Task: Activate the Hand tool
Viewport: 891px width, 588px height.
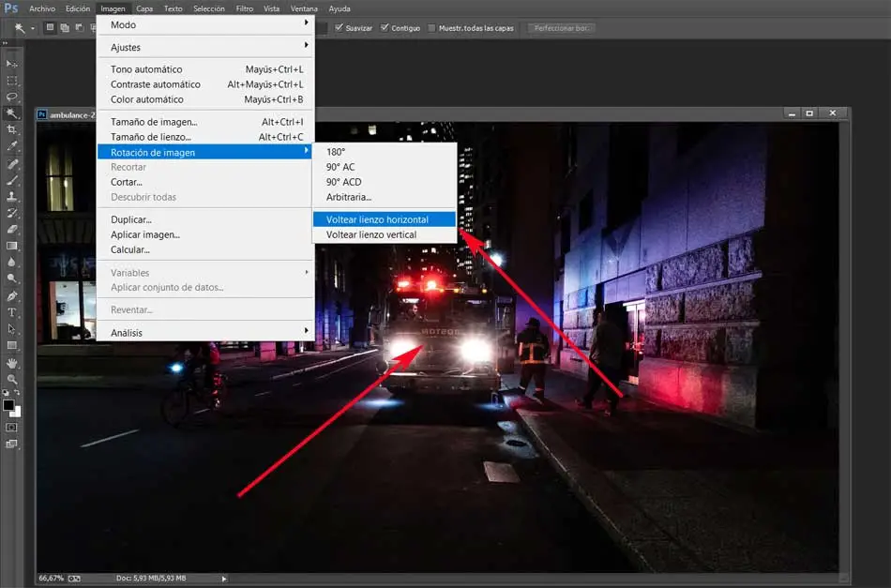Action: [x=12, y=362]
